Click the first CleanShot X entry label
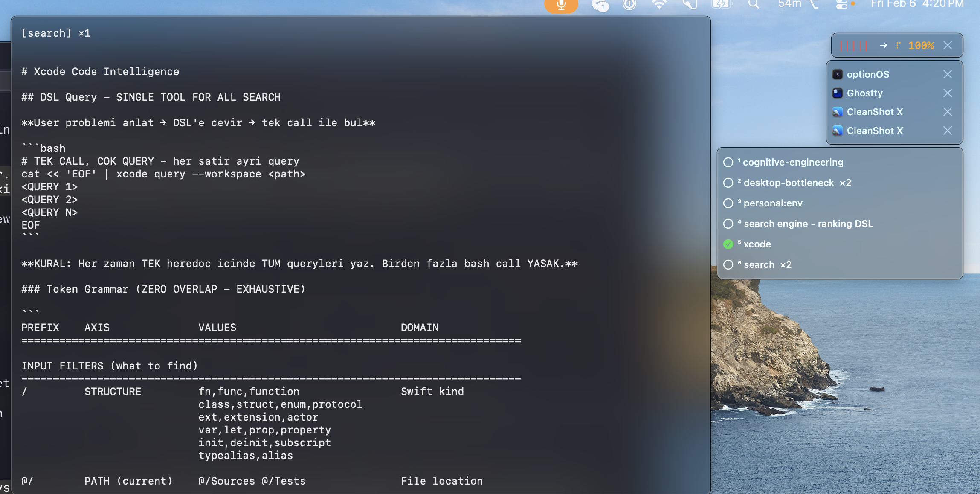980x494 pixels. 875,112
